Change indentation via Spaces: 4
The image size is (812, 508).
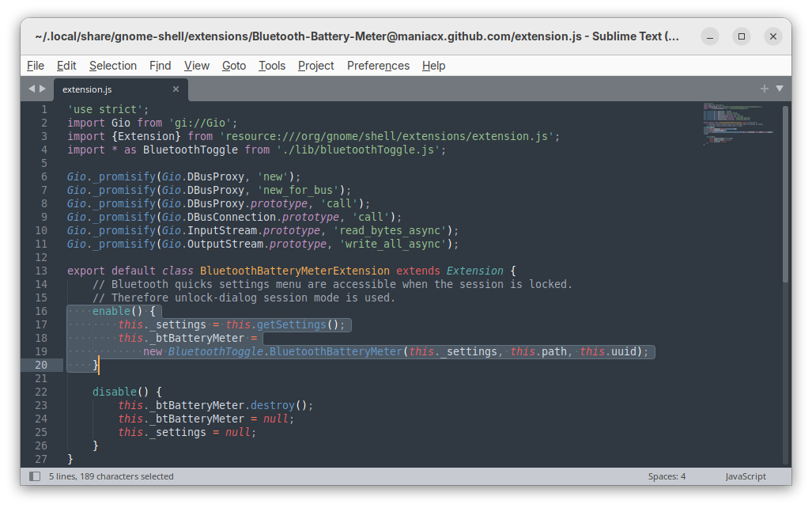tap(667, 476)
